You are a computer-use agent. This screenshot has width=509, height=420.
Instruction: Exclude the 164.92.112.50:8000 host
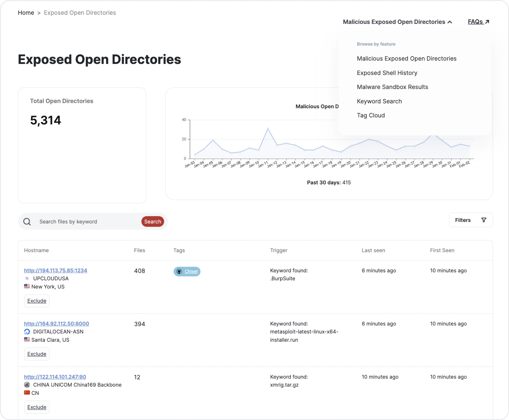click(x=37, y=354)
